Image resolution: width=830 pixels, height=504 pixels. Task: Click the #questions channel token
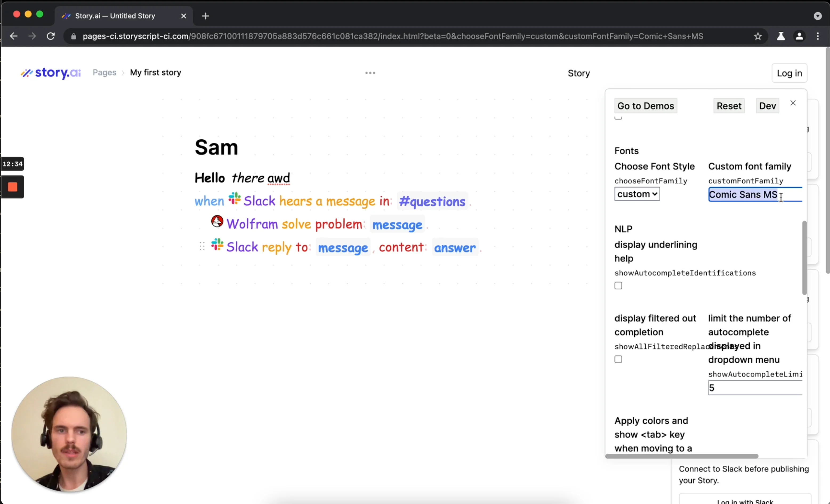(432, 202)
